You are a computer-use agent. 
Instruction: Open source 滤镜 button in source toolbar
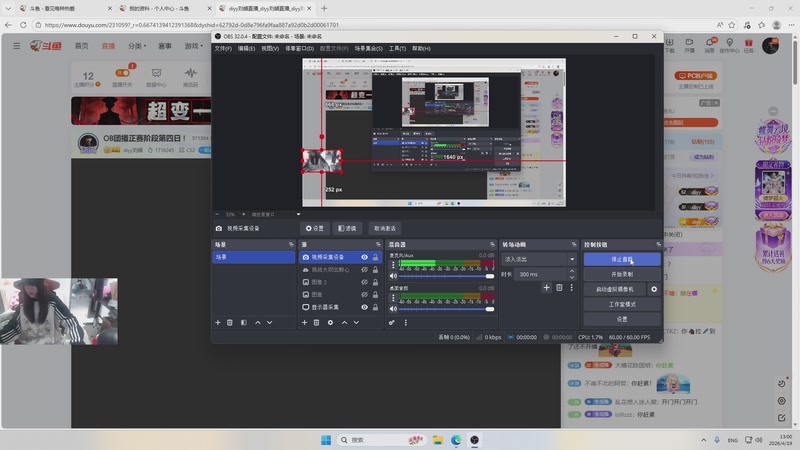pos(347,229)
